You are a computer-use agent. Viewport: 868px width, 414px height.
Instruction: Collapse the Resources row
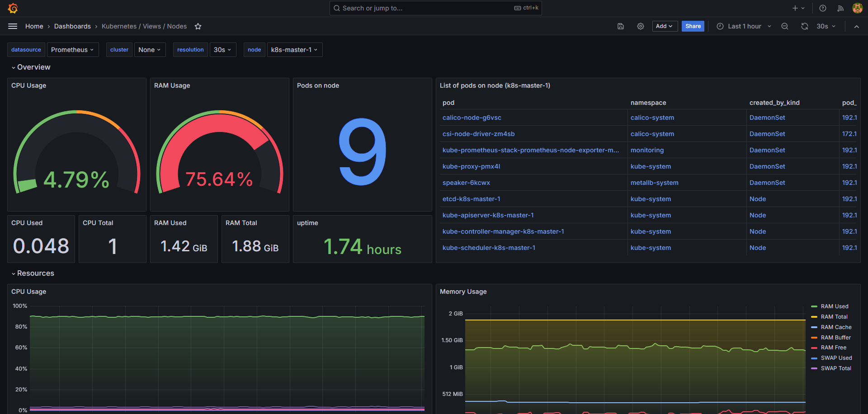pos(33,273)
